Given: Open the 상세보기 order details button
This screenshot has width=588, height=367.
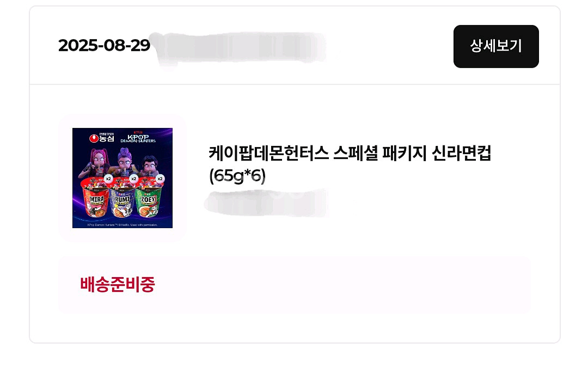Looking at the screenshot, I should 496,46.
